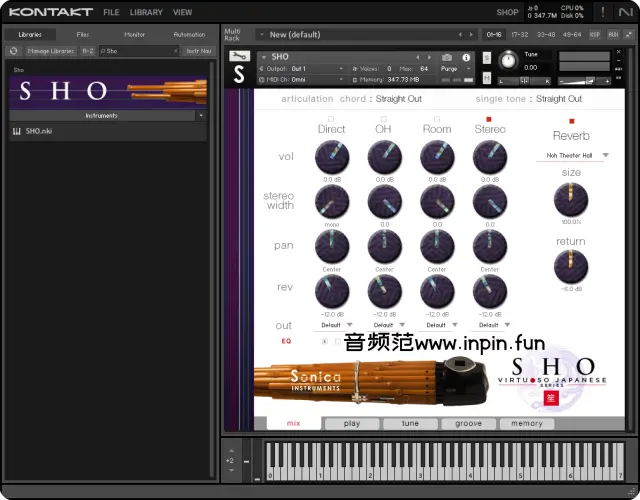Click the SHOP link
This screenshot has height=500, width=640.
point(507,12)
